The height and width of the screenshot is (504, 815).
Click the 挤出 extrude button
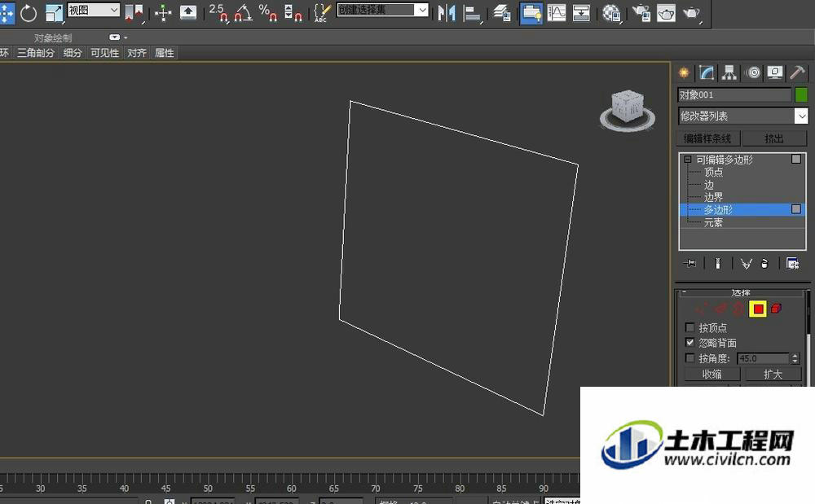(774, 138)
